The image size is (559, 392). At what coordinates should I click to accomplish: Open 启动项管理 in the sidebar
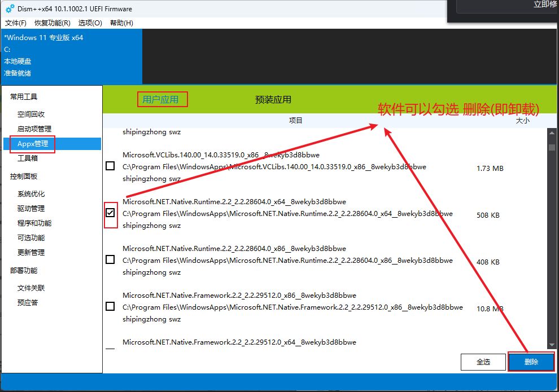click(34, 129)
